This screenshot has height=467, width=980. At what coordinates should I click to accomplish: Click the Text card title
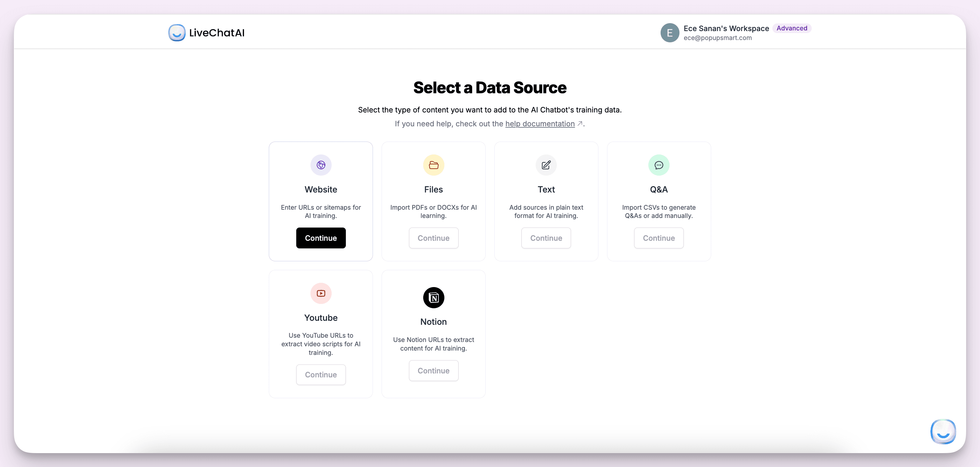546,189
